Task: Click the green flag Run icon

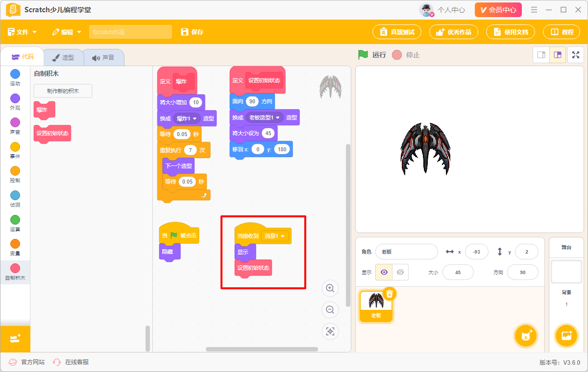Action: point(363,55)
